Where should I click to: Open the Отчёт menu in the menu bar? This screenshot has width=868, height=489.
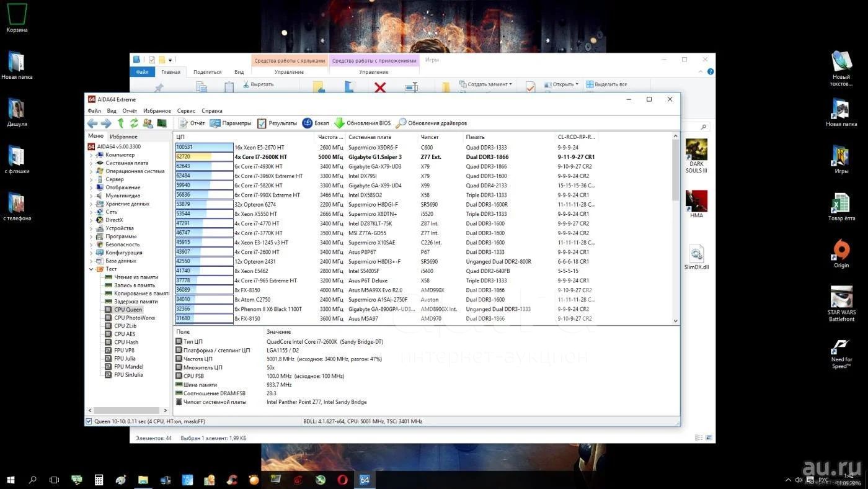click(x=130, y=111)
